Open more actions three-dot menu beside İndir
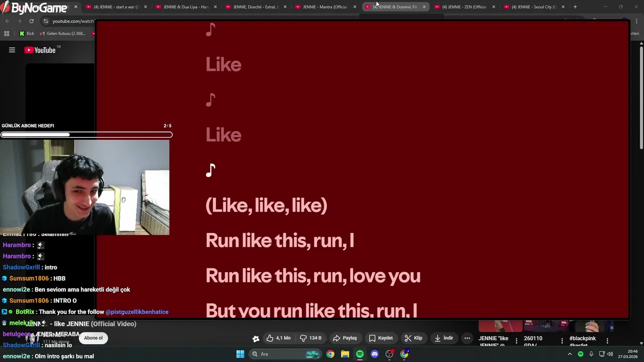The height and width of the screenshot is (362, 644). 467,338
